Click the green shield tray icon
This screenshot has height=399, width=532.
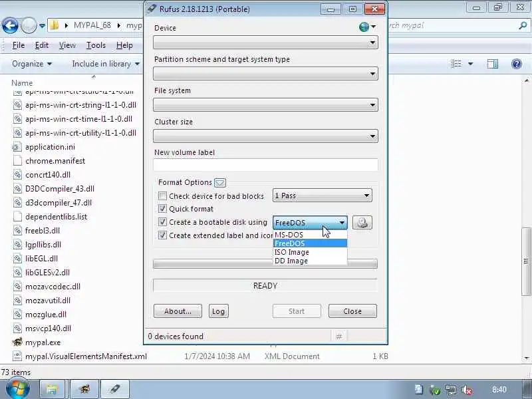[x=435, y=390]
